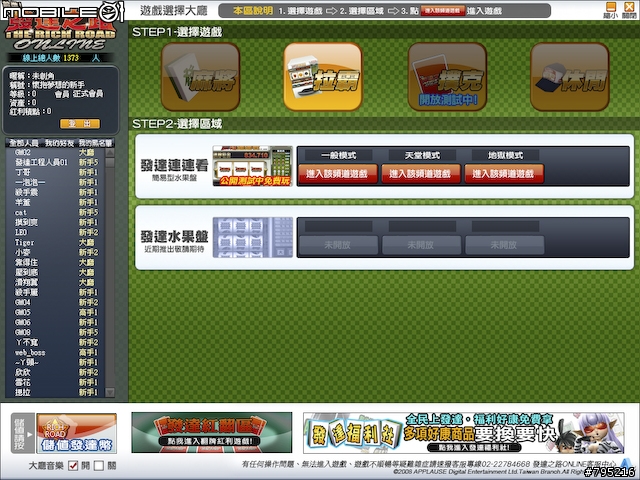Click the yellow 登出 logout button
640x480 pixels.
click(80, 123)
